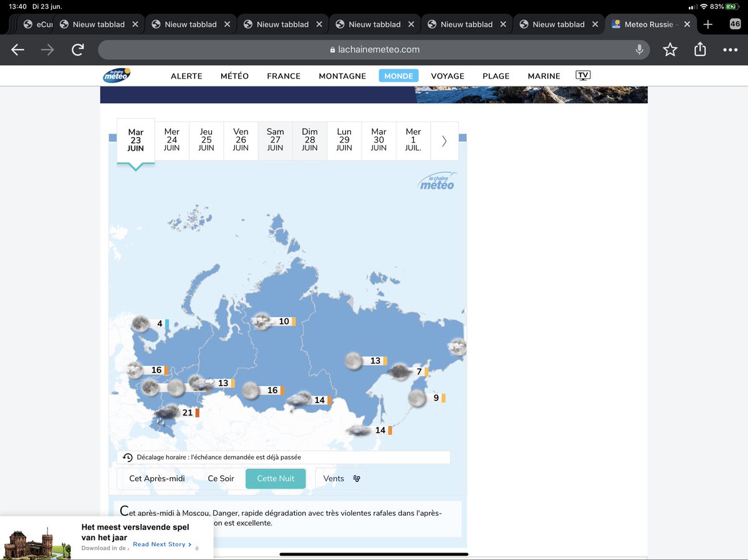
Task: Open the share sheet icon
Action: 700,49
